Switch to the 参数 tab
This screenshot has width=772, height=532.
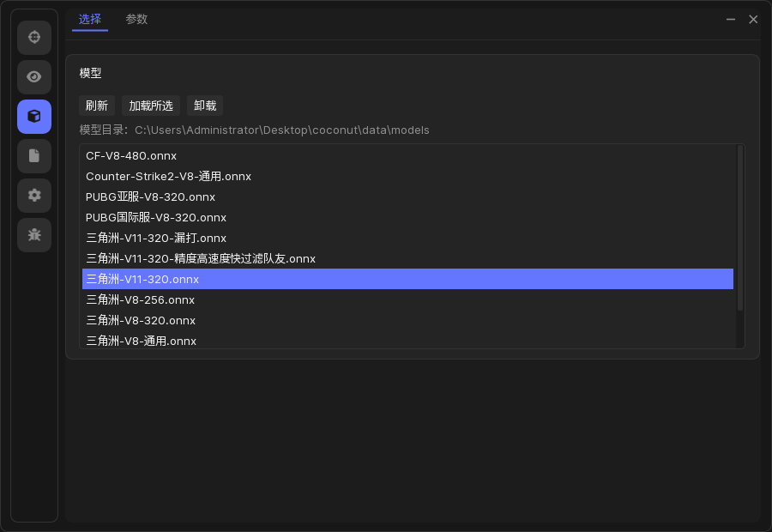[136, 19]
